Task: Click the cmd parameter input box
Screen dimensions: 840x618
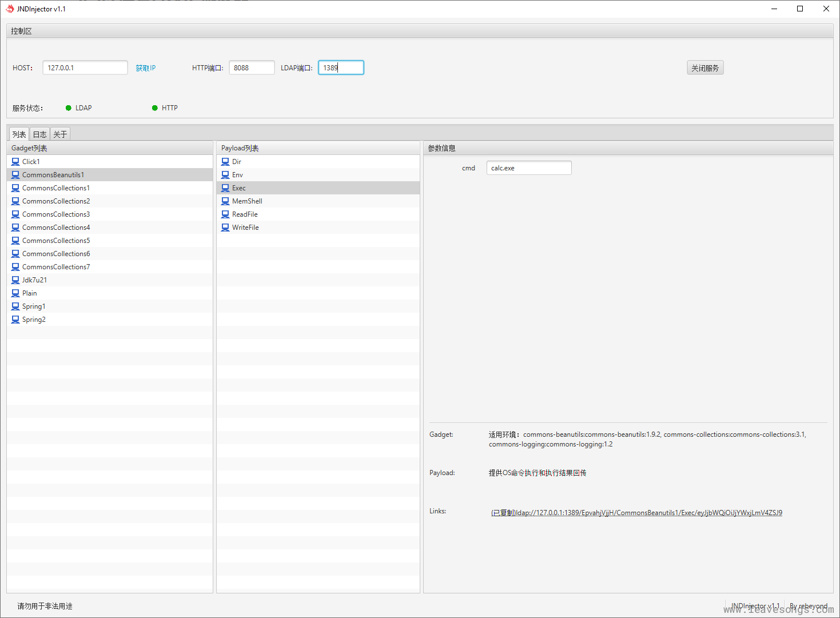Action: 528,168
